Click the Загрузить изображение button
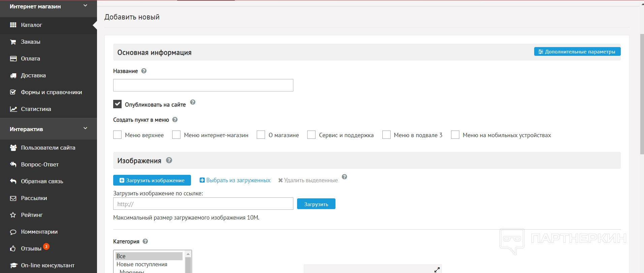The image size is (644, 273). [x=152, y=180]
